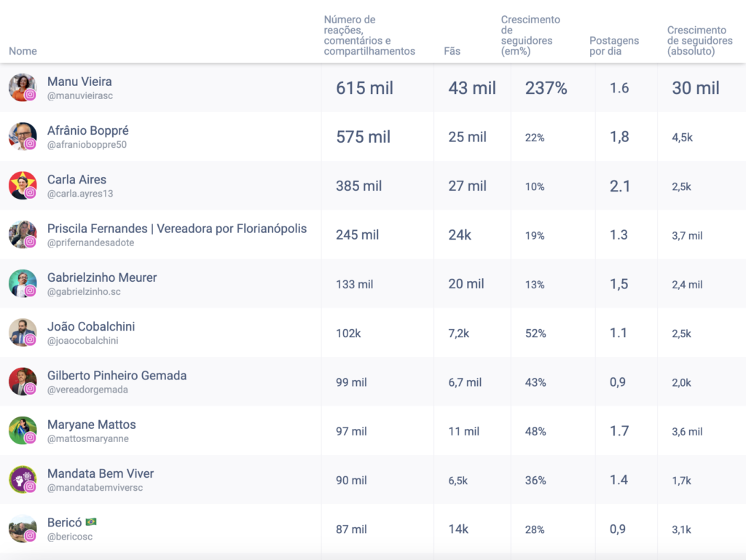Open the @mandatabemviversc handle link
746x560 pixels.
pos(95,487)
